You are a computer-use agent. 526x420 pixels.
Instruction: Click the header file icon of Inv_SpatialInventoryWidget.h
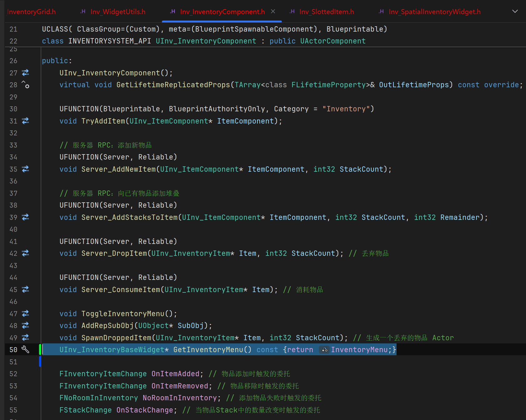pyautogui.click(x=381, y=12)
